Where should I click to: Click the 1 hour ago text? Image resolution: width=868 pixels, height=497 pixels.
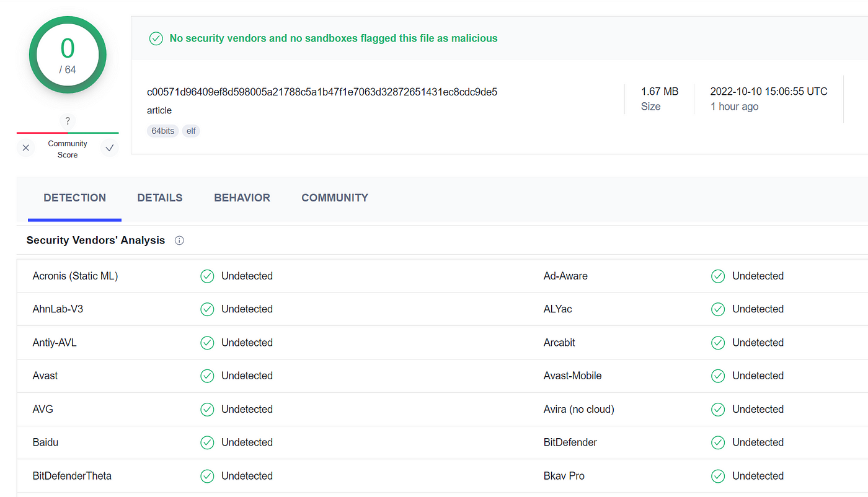pos(734,107)
